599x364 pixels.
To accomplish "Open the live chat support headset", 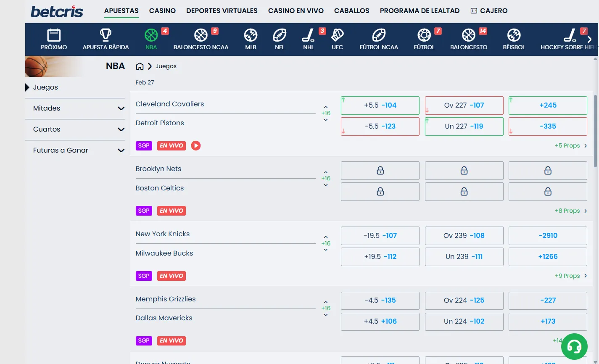I will pos(574,346).
